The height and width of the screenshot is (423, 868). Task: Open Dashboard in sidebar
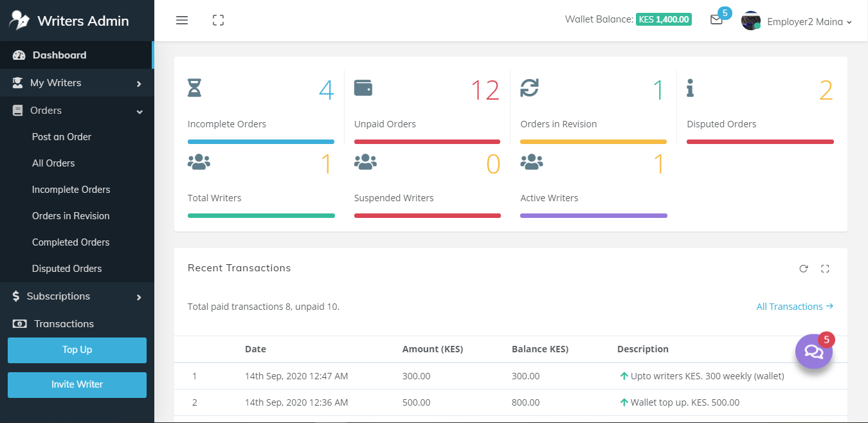coord(77,55)
